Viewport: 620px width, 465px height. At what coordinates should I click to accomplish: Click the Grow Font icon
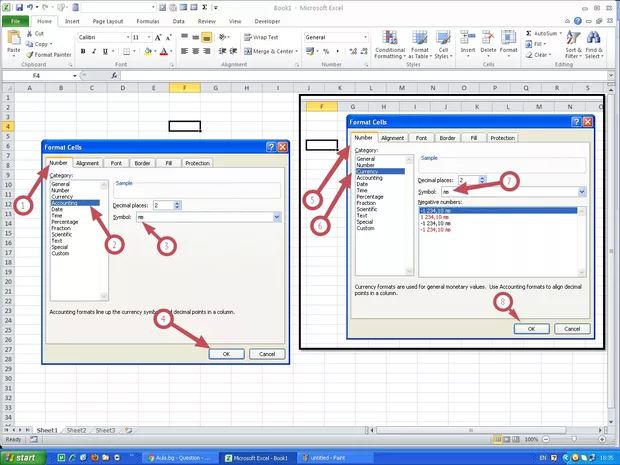pyautogui.click(x=158, y=38)
